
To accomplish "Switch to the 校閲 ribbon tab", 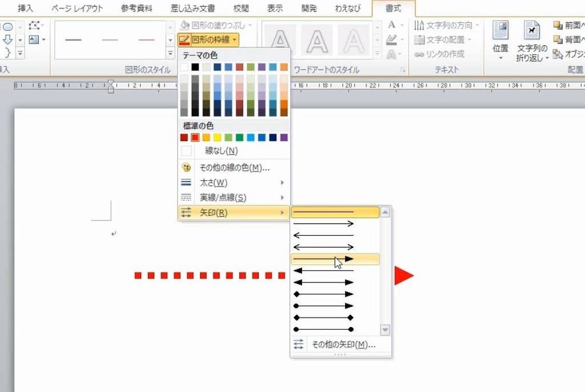I will point(241,7).
